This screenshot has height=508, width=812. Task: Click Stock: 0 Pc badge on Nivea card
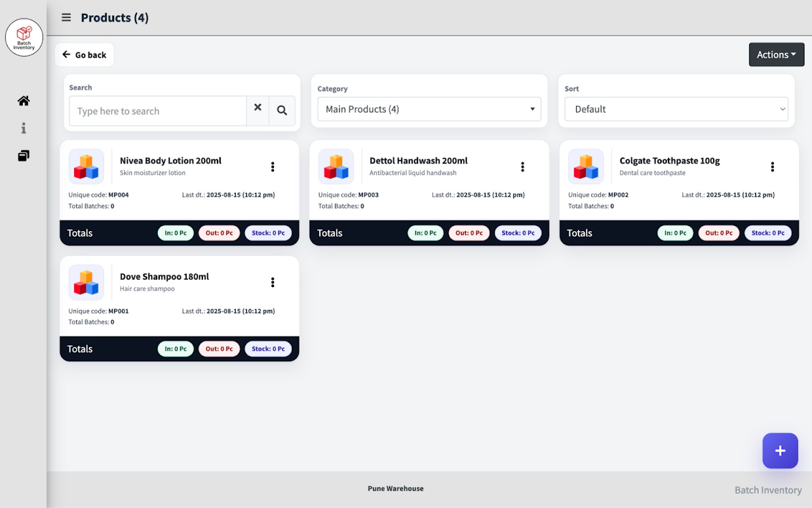click(x=268, y=233)
